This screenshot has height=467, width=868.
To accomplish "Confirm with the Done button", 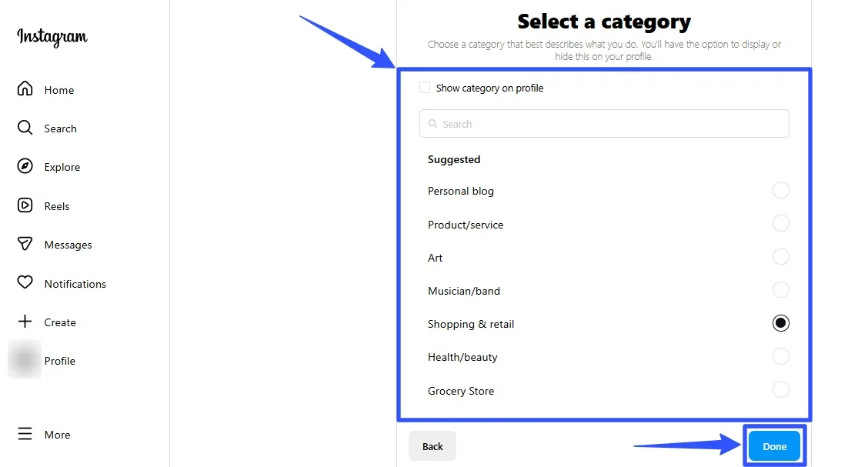I will [x=774, y=445].
